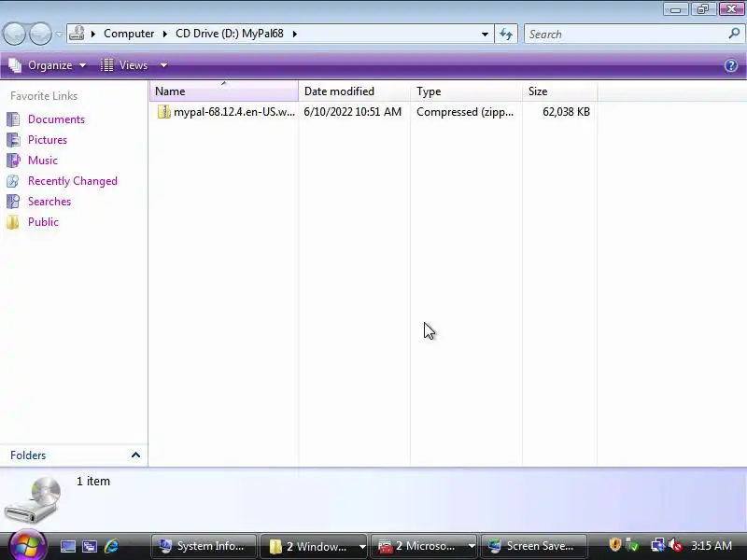Open the address bar history dropdown
Viewport: 747px width, 560px height.
coord(485,34)
